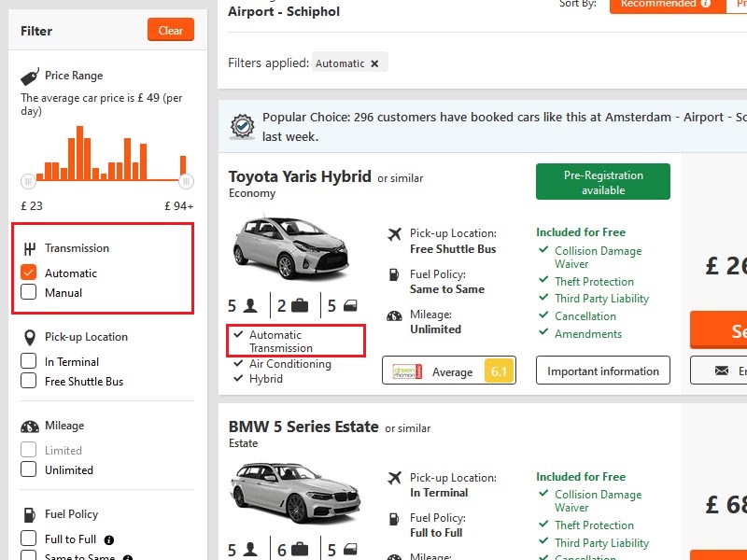This screenshot has height=560, width=747.
Task: Remove the Automatic applied filter with X
Action: point(375,63)
